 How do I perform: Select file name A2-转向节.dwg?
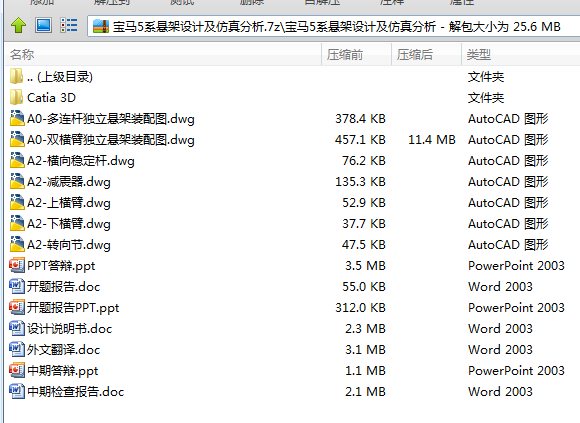[69, 245]
